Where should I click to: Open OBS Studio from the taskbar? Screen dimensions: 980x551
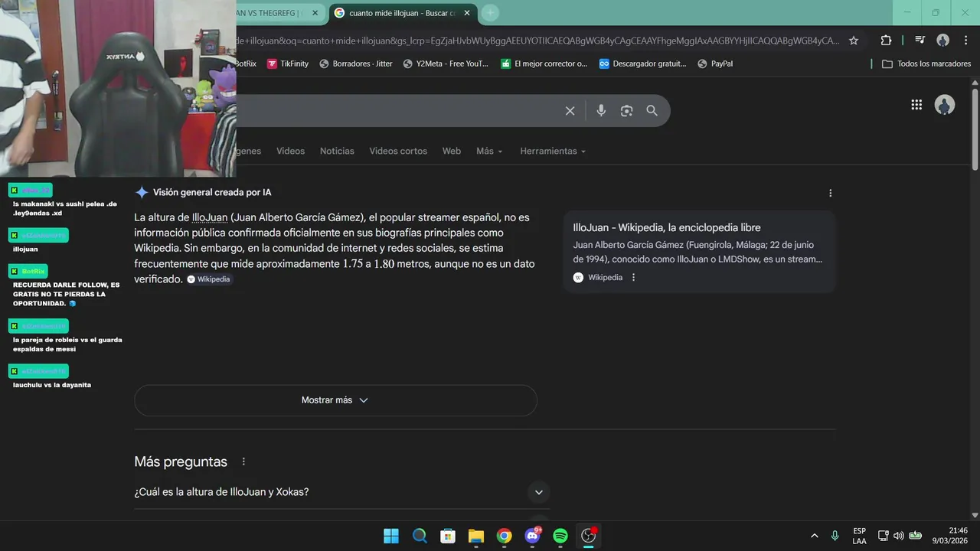click(x=588, y=536)
